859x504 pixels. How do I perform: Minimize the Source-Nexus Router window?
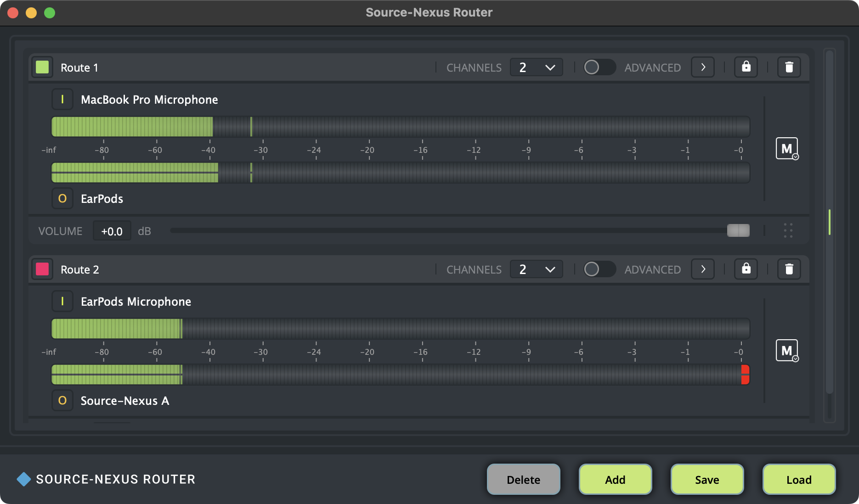coord(31,13)
